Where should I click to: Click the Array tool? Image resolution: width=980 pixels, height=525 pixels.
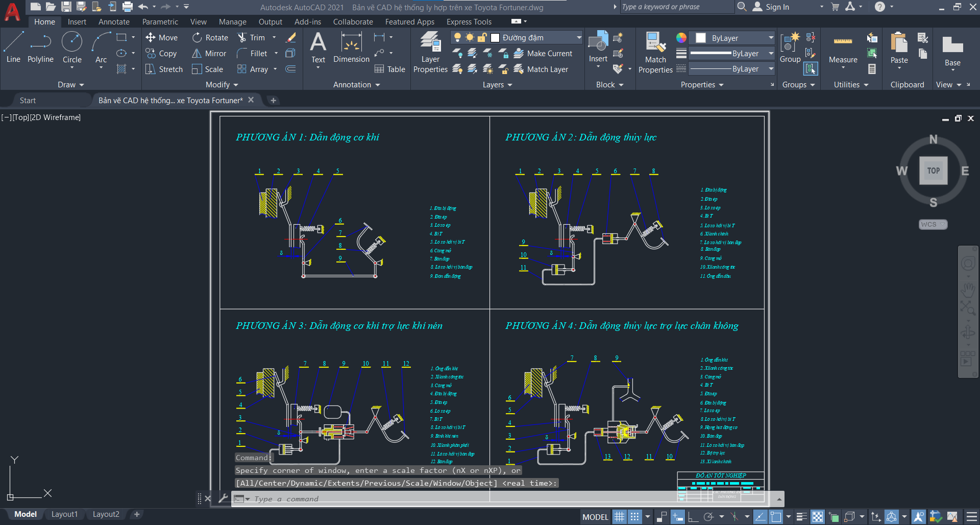click(x=253, y=69)
